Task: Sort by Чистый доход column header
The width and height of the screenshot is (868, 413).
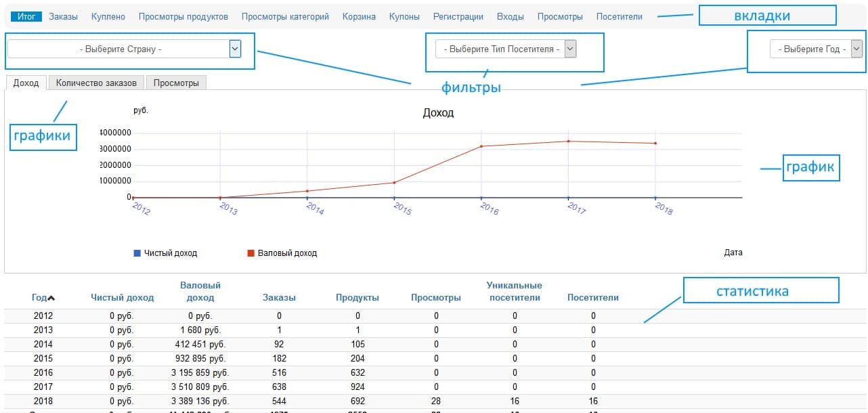Action: (x=123, y=297)
